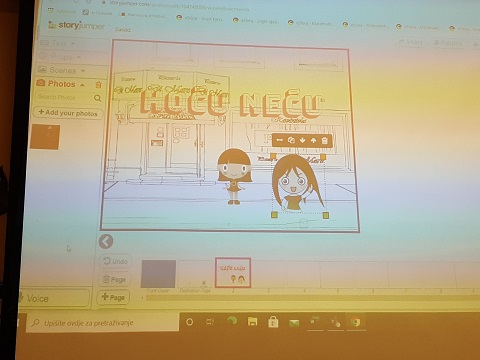Screen dimensions: 480x360
Task: Expand the Props panel section
Action: tap(61, 57)
